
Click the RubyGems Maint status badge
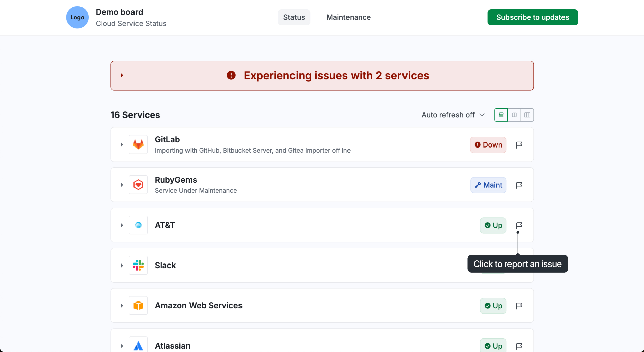point(488,185)
